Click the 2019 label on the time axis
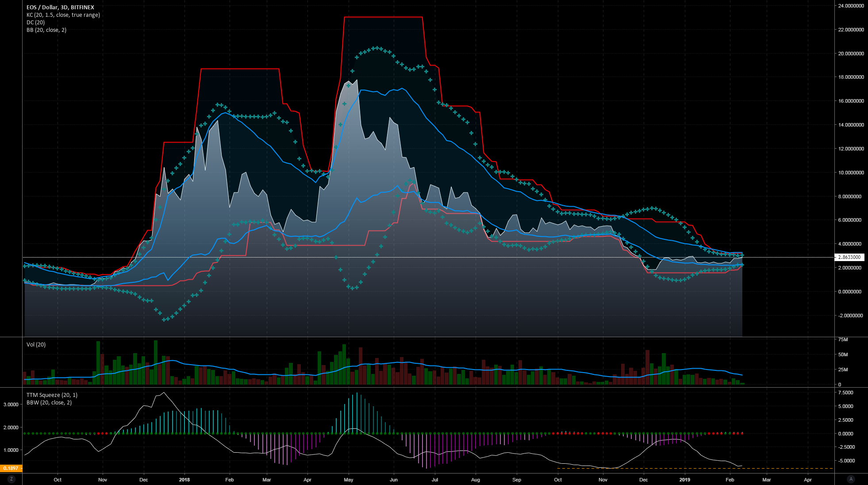This screenshot has width=868, height=485. 684,480
